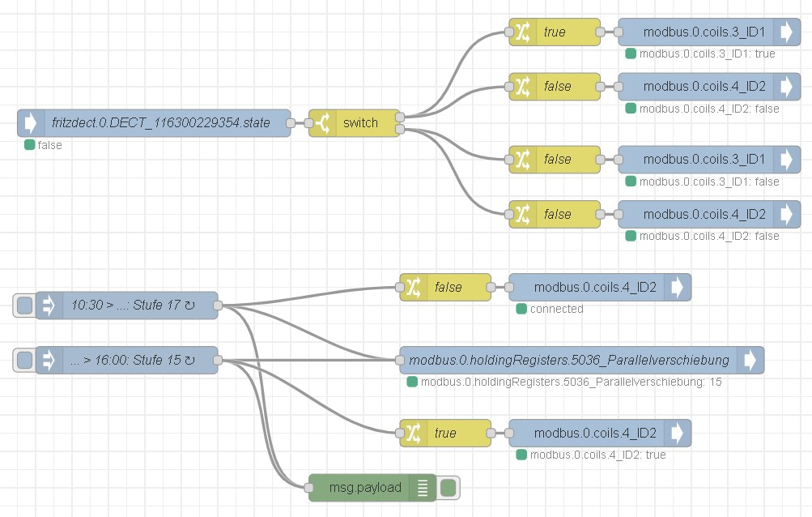Screen dimensions: 812x517
Task: Click the branching icon on the switch node
Action: pyautogui.click(x=323, y=123)
